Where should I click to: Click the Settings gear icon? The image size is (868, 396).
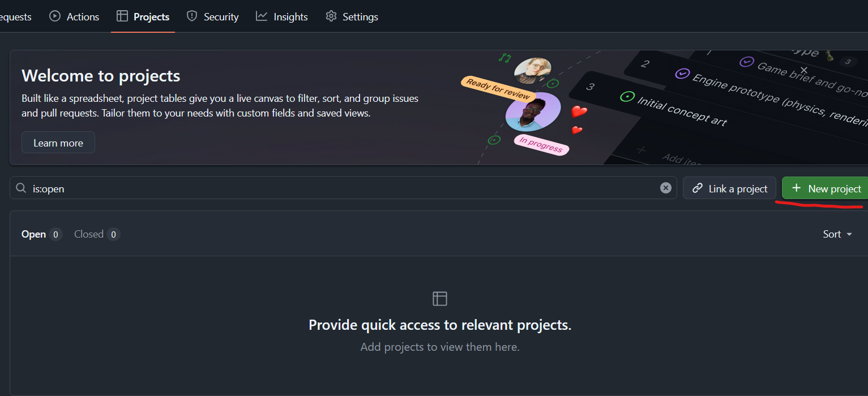(x=331, y=16)
